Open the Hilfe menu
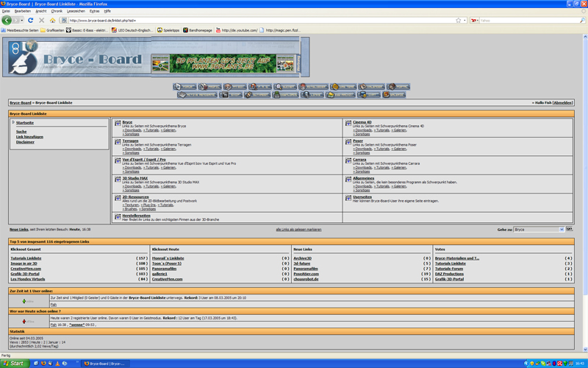The width and height of the screenshot is (588, 368). (x=107, y=11)
